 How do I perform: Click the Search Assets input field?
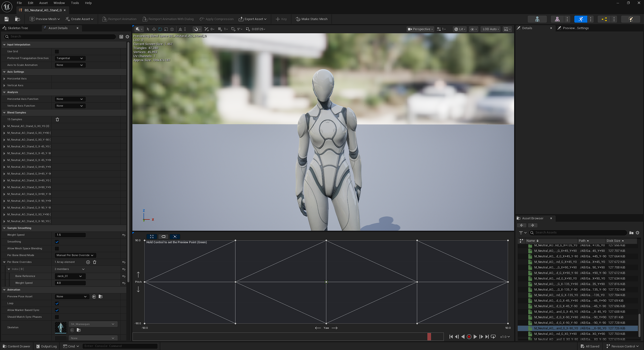point(579,232)
